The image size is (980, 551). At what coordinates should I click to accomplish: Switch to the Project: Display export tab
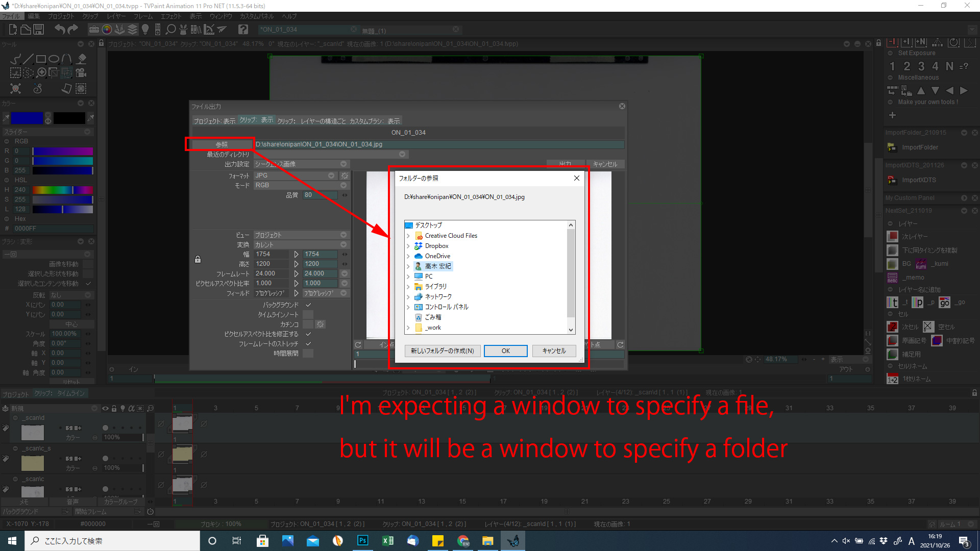pyautogui.click(x=214, y=121)
